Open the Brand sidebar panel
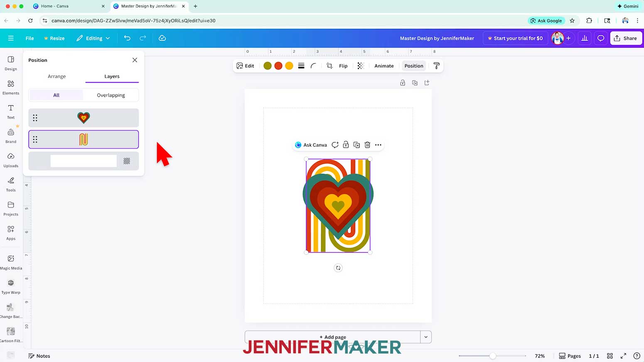This screenshot has width=644, height=362. pyautogui.click(x=11, y=136)
